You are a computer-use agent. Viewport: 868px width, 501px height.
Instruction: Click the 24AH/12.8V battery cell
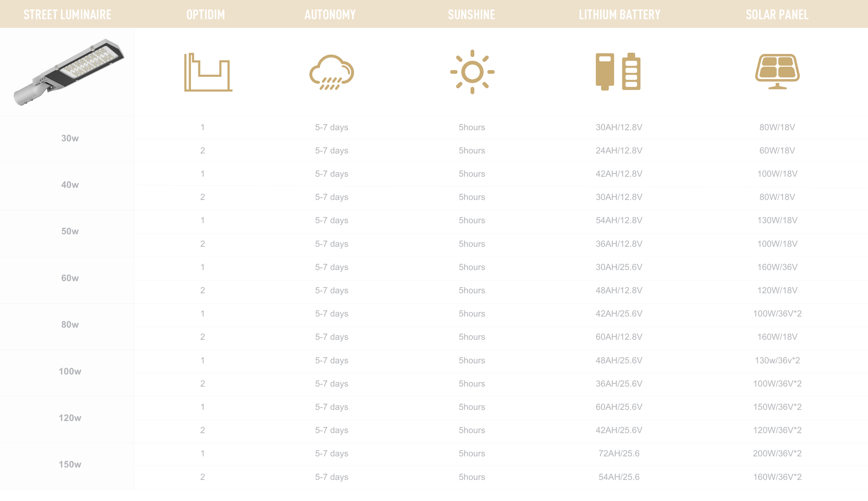point(619,150)
